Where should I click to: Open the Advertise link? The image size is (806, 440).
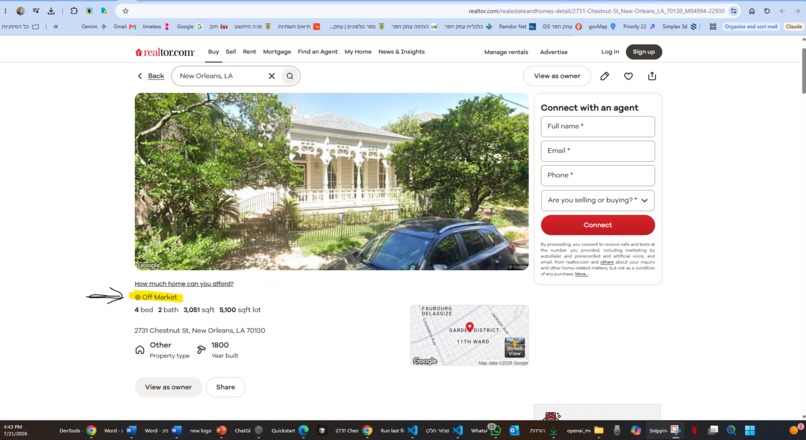coord(554,52)
